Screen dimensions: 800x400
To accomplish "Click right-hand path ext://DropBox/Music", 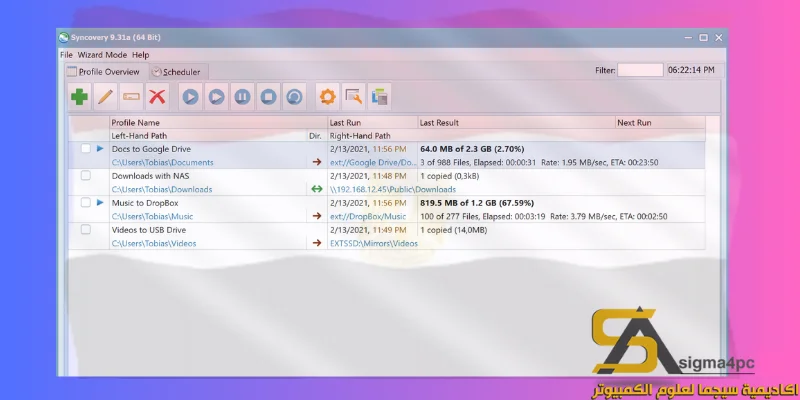I will (x=368, y=216).
